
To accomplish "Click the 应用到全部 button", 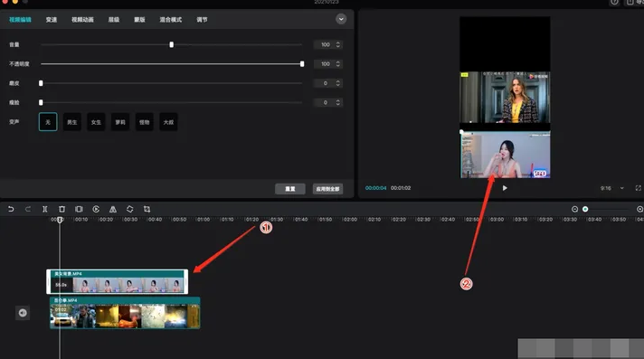I will (327, 189).
